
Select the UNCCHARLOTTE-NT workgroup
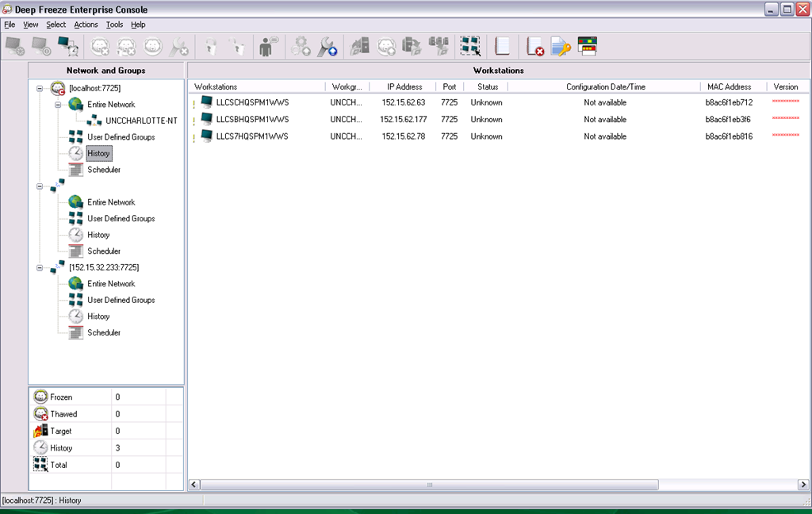(141, 121)
